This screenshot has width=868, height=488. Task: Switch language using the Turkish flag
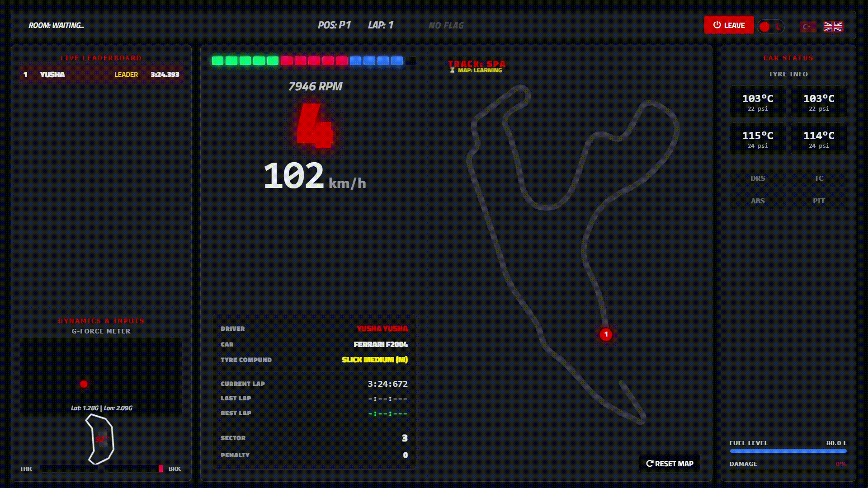pos(807,27)
